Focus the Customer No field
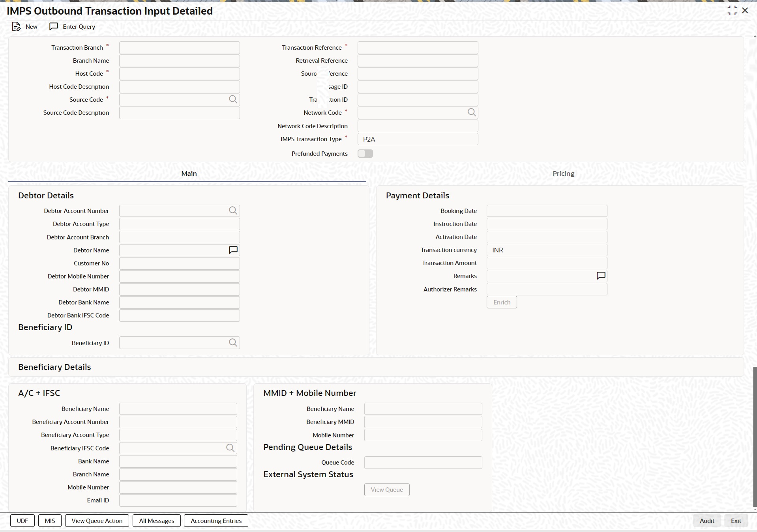 click(x=180, y=263)
